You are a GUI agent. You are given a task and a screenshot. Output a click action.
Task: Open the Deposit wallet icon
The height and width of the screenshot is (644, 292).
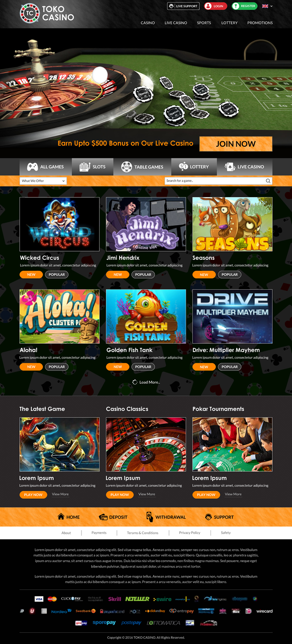click(103, 517)
